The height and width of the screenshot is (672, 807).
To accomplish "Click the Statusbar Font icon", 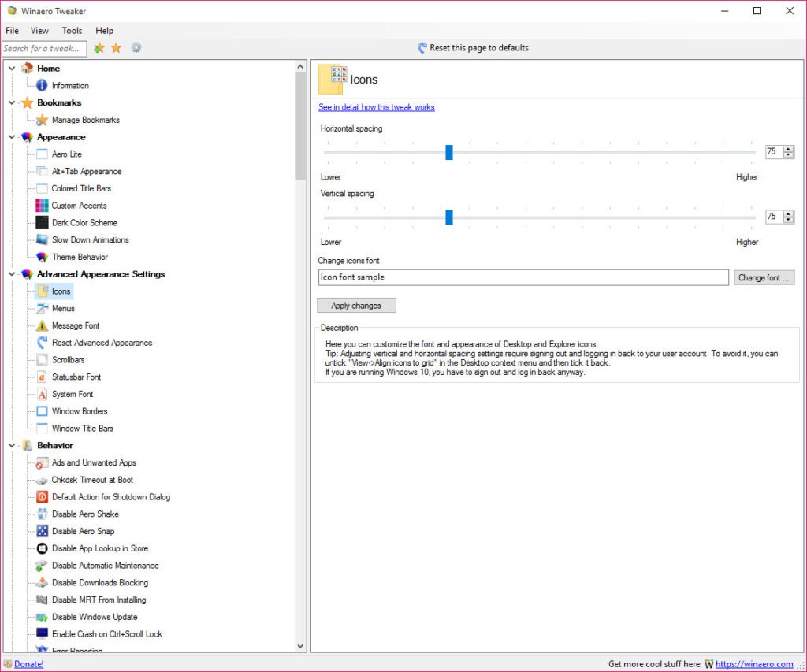I will pyautogui.click(x=42, y=377).
